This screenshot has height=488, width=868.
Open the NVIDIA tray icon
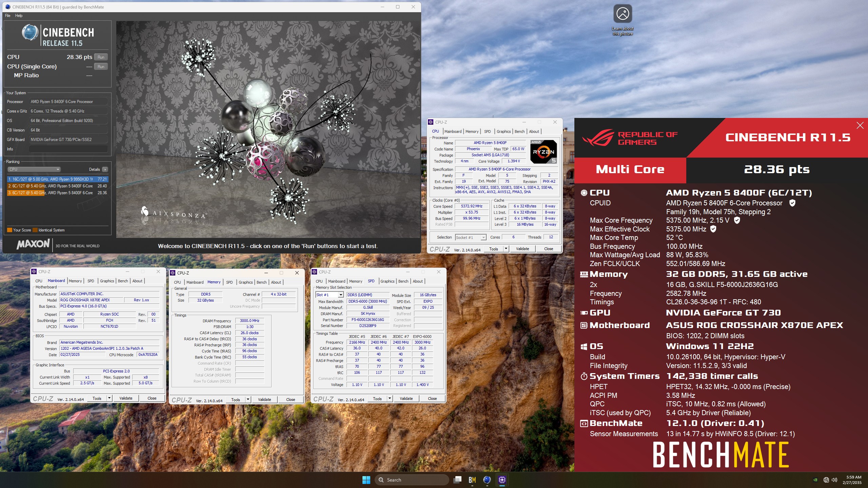(815, 480)
